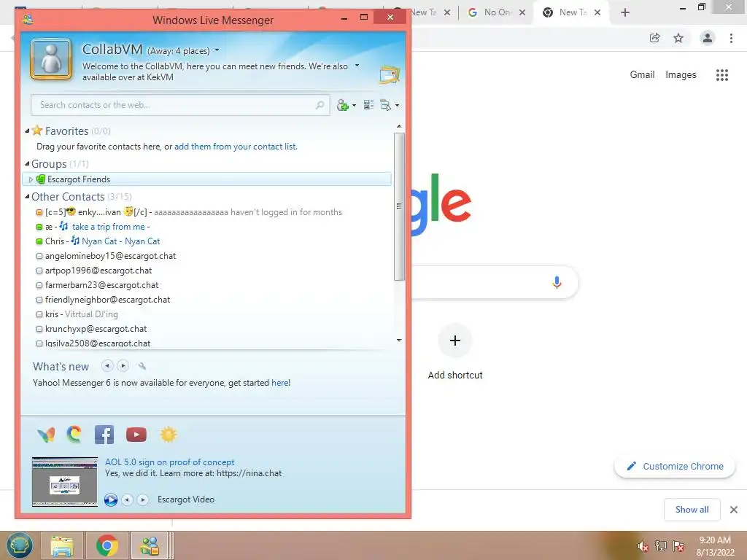The width and height of the screenshot is (747, 560).
Task: Show the next What's new item
Action: point(123,366)
